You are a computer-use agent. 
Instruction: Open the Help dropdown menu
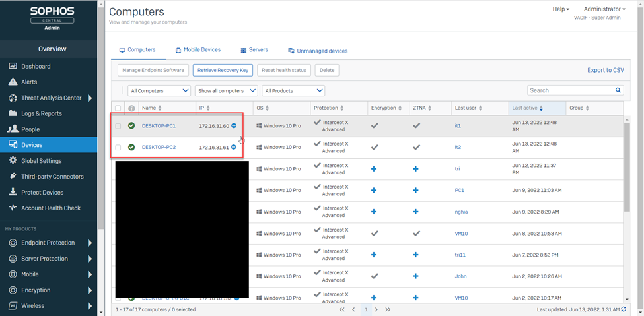click(561, 9)
